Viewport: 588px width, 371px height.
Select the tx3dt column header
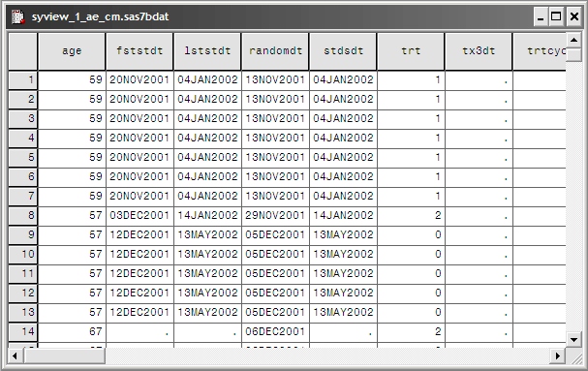(x=479, y=51)
